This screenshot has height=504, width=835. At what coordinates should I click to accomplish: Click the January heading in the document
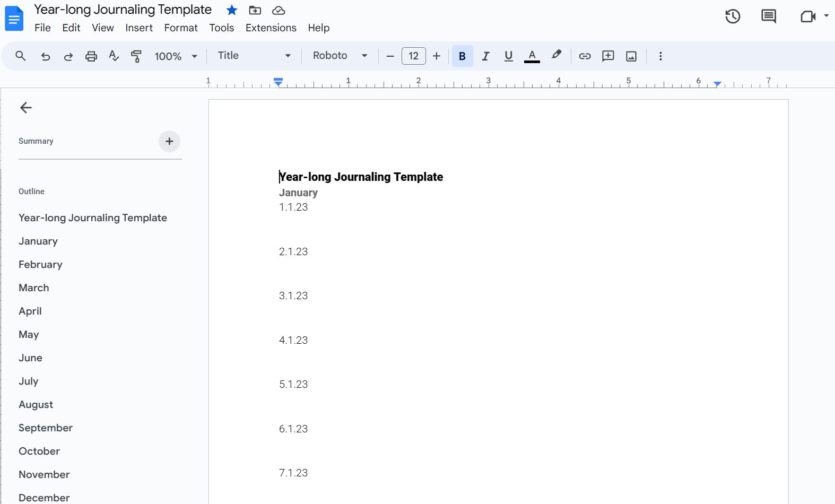[298, 193]
